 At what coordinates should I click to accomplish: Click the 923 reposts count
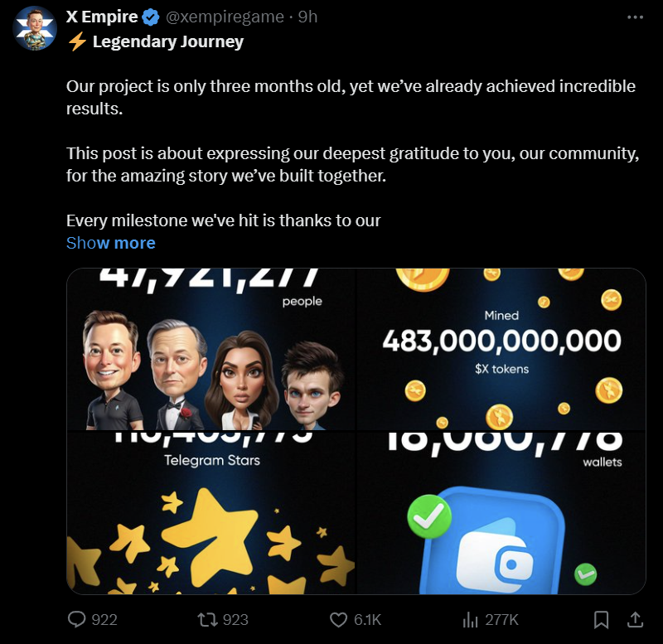[x=235, y=620]
